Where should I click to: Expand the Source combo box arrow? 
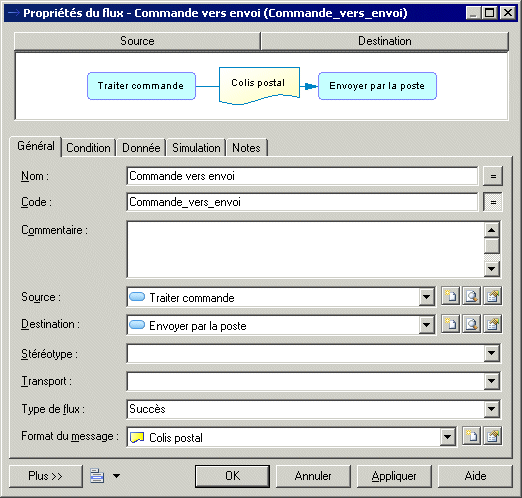click(427, 297)
